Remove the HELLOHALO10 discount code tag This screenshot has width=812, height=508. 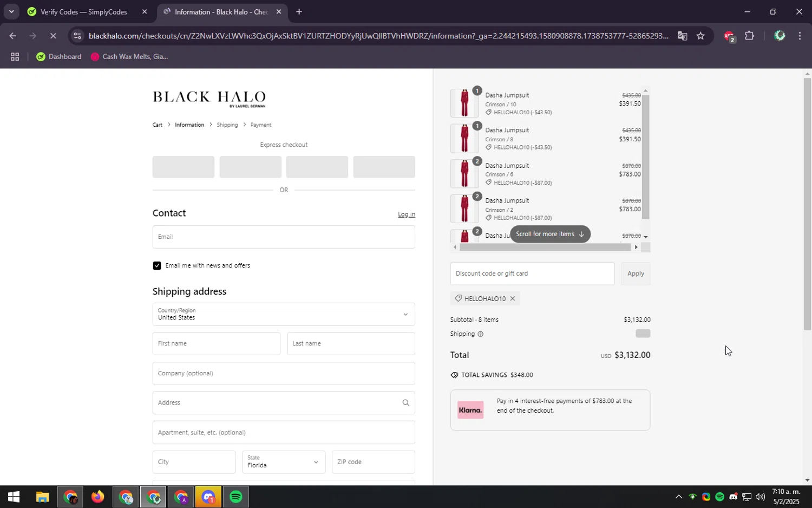(512, 298)
